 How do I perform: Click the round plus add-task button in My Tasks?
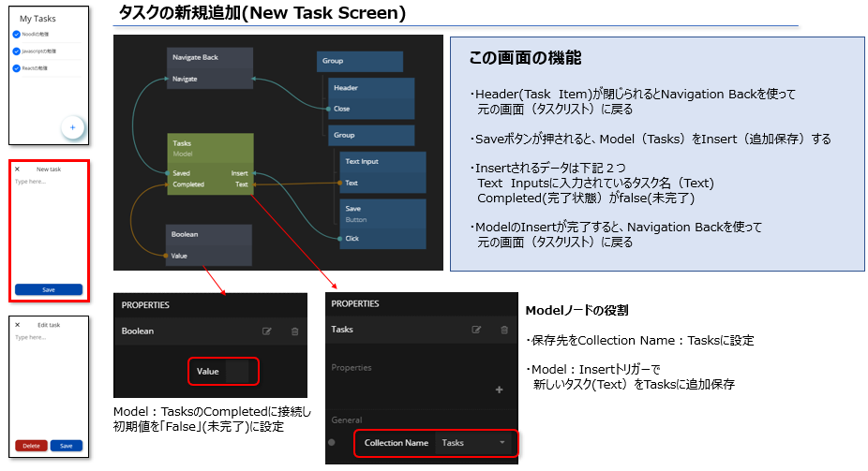[x=72, y=127]
